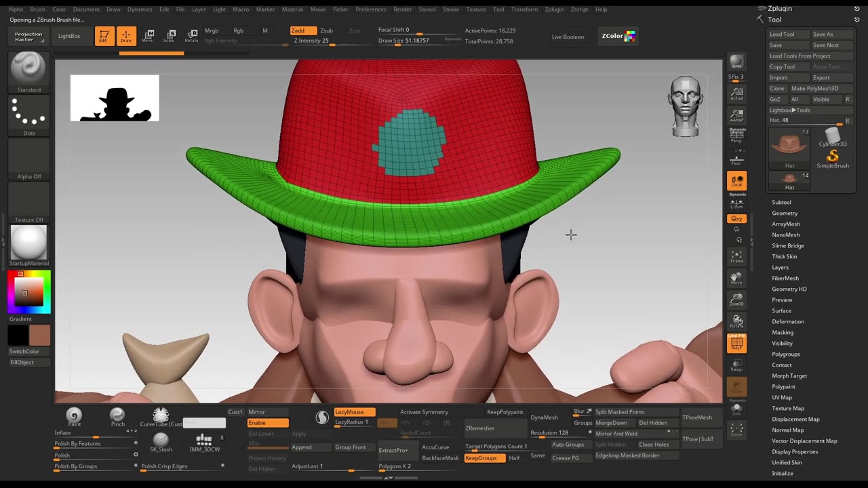Expand the Deformation palette section

click(788, 321)
